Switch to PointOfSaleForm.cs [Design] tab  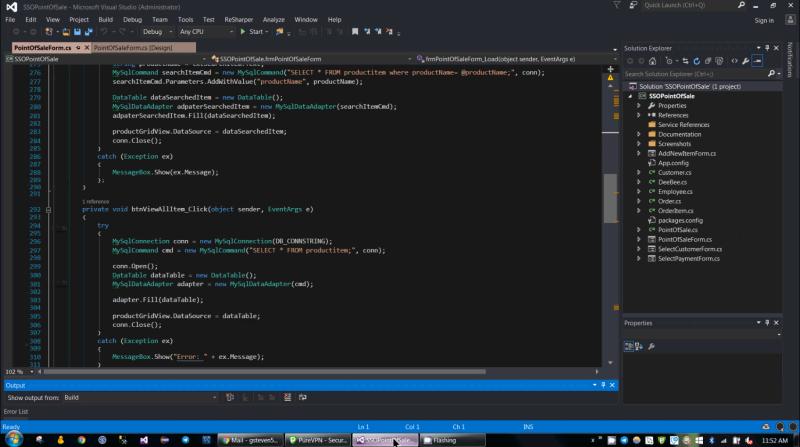[x=133, y=47]
